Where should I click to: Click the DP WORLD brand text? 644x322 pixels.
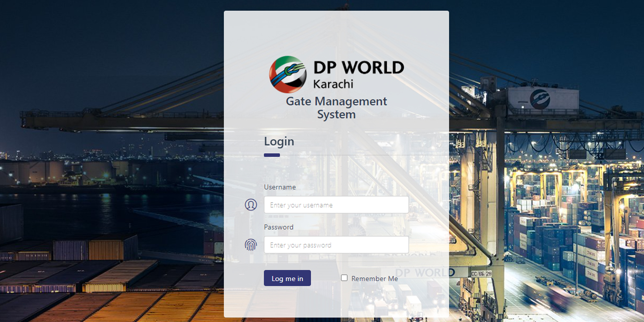(x=359, y=68)
